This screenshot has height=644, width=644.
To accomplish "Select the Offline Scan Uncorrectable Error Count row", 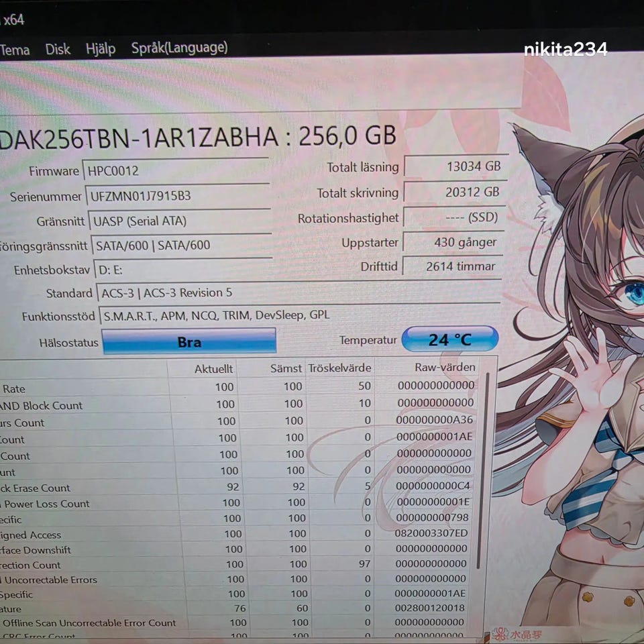I will (233, 623).
